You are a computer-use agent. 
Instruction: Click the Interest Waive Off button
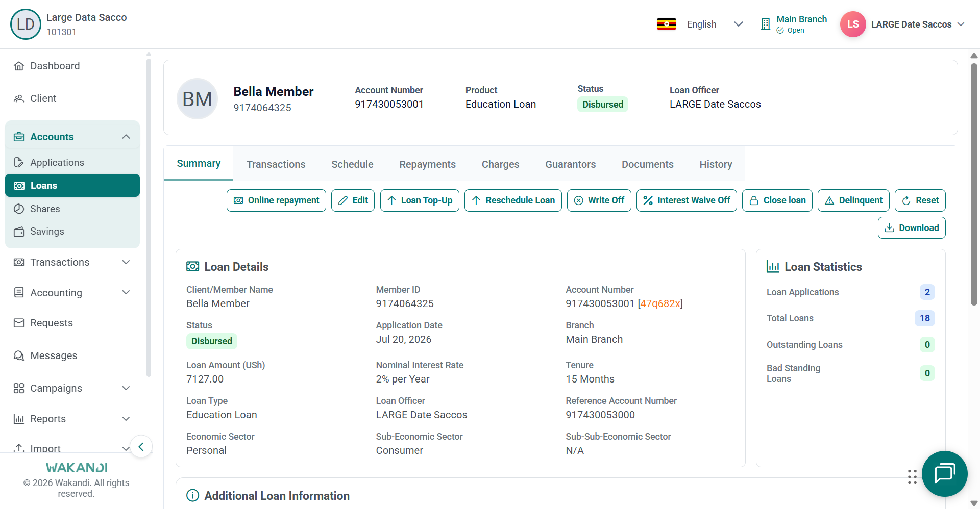pos(687,200)
